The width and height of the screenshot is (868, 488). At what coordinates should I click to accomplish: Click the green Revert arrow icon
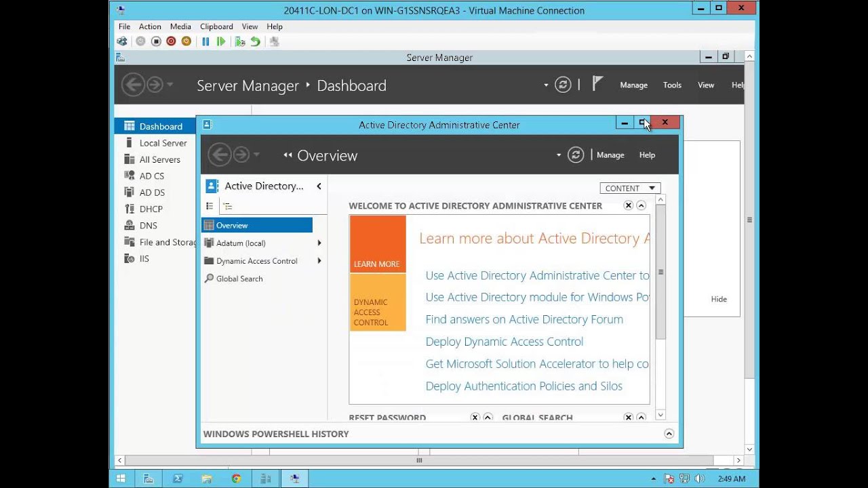(x=255, y=41)
